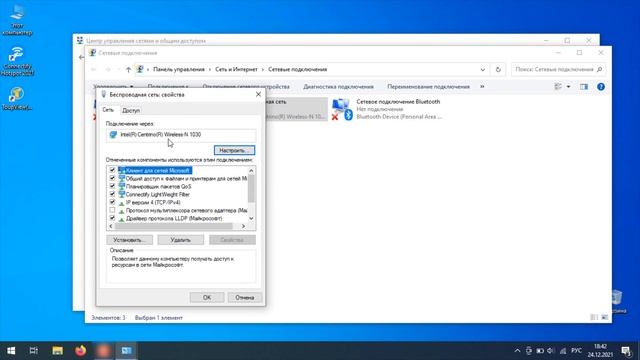Click the Настроить button
This screenshot has height=360, width=640.
(234, 150)
